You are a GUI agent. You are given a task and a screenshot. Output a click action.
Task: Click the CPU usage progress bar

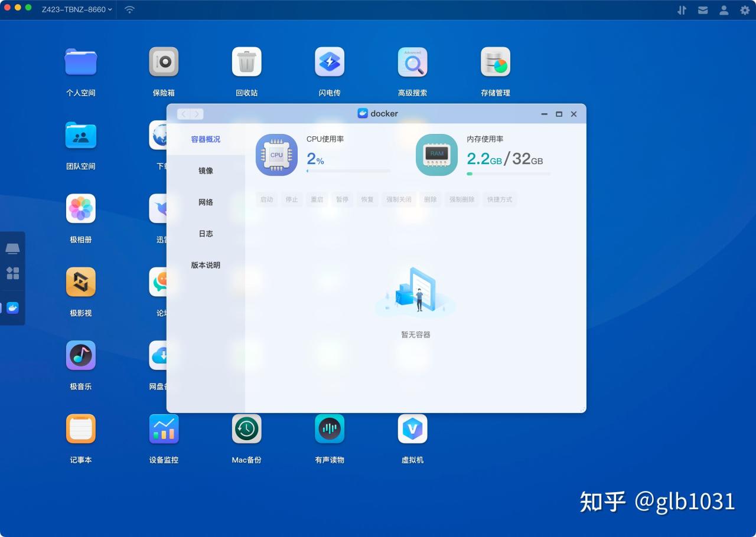coord(348,171)
